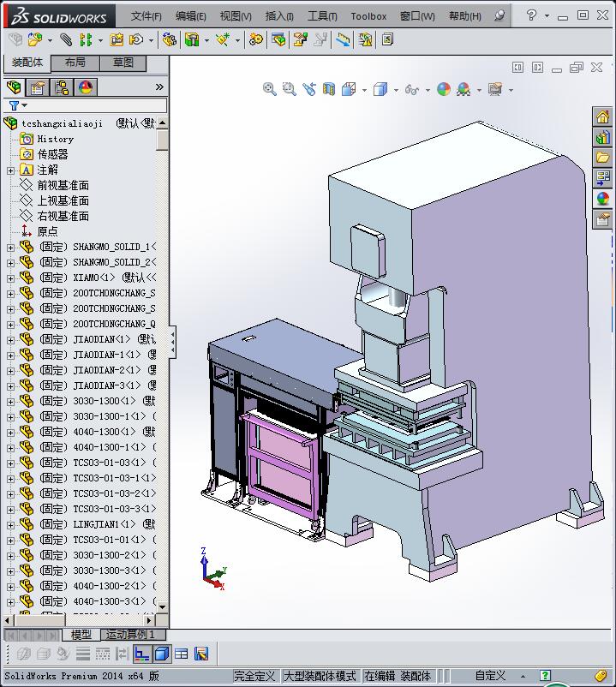Click the Previous View icon

[x=309, y=89]
